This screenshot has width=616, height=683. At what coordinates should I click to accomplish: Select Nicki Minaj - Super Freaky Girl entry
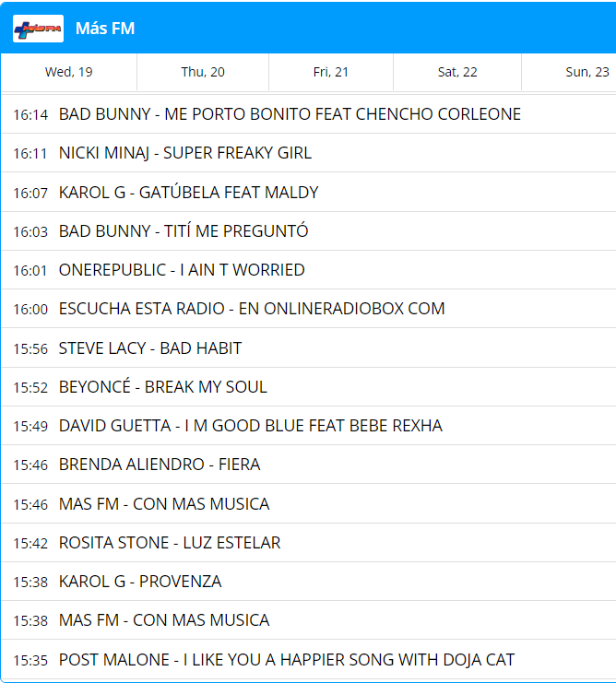(185, 153)
